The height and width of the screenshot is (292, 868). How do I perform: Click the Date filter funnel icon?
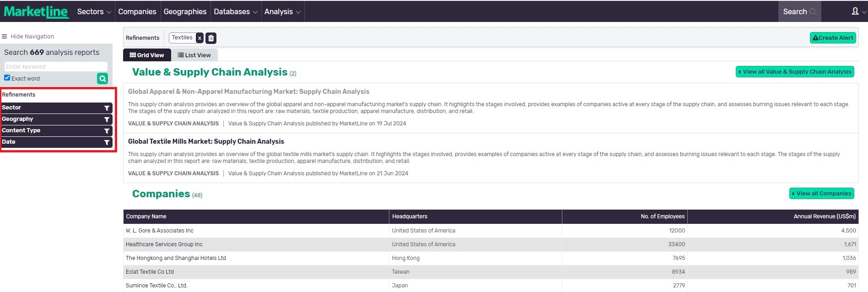tap(107, 142)
